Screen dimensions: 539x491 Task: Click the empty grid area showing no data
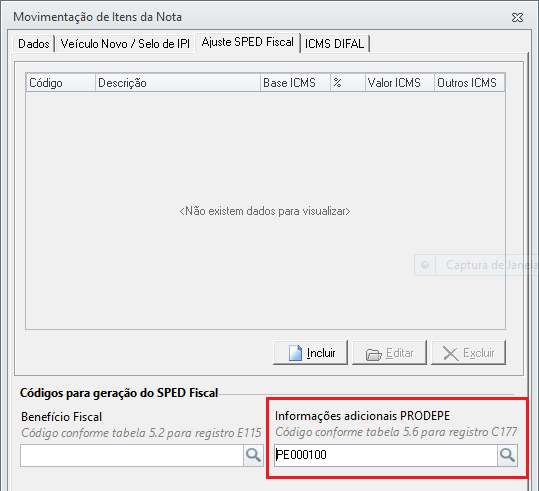pos(265,210)
